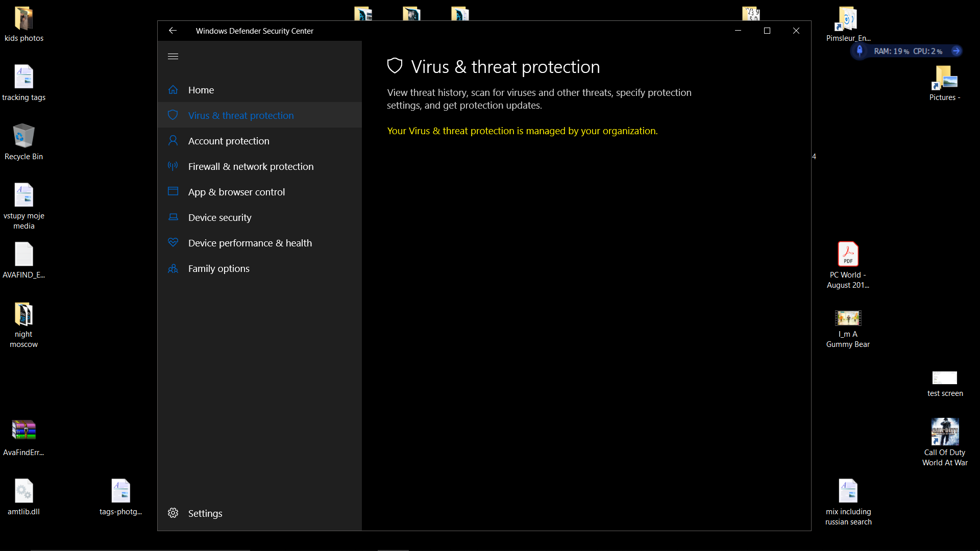980x551 pixels.
Task: Select the amtlib.dll file icon
Action: (x=23, y=497)
